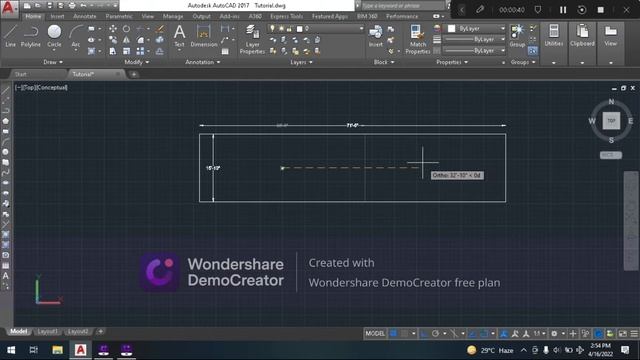Toggle object snap tracking in status bar
The width and height of the screenshot is (640, 360).
pos(473,333)
